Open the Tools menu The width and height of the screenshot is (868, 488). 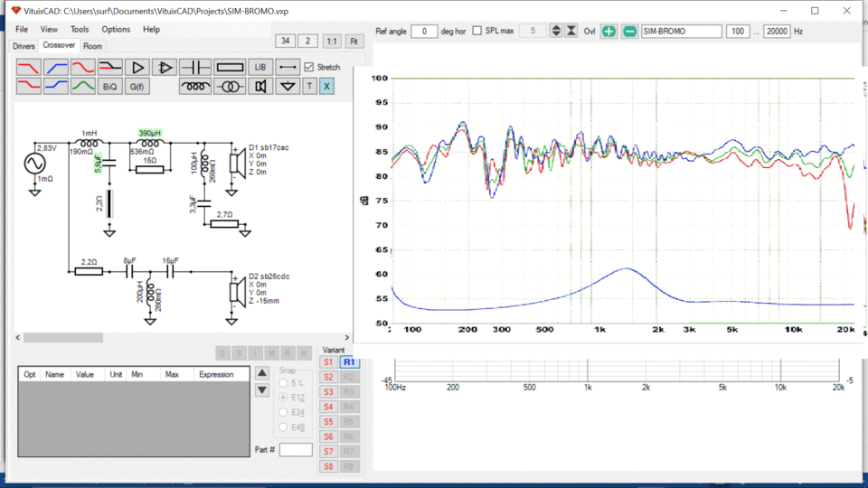pyautogui.click(x=80, y=29)
